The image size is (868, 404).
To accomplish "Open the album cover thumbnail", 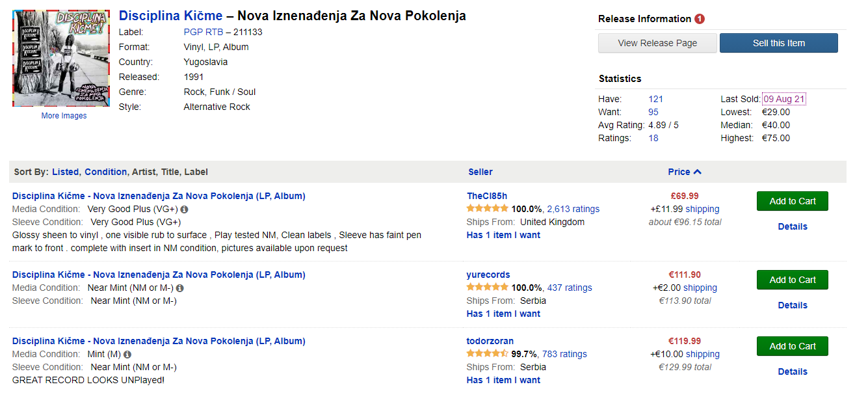I will pos(61,59).
